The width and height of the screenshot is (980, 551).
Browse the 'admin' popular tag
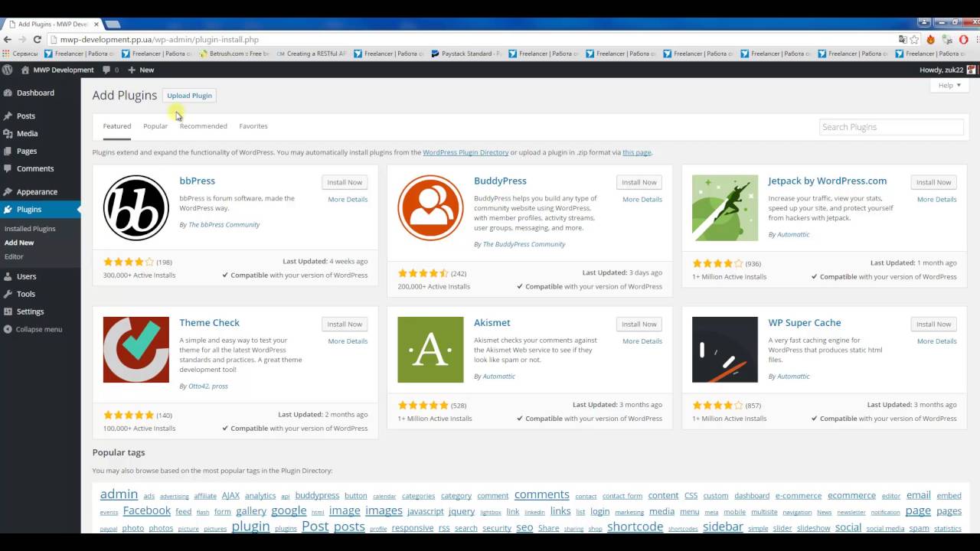coord(119,494)
